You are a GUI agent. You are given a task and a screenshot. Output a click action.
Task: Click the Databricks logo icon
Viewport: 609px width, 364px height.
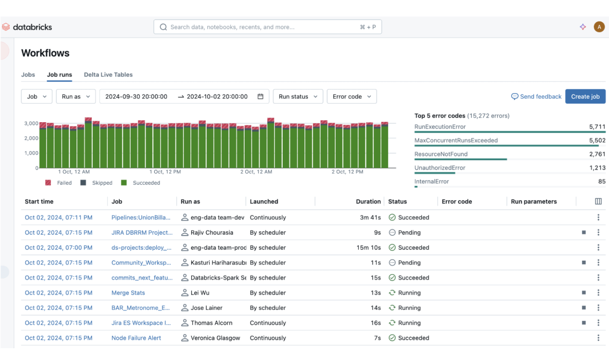tap(6, 27)
